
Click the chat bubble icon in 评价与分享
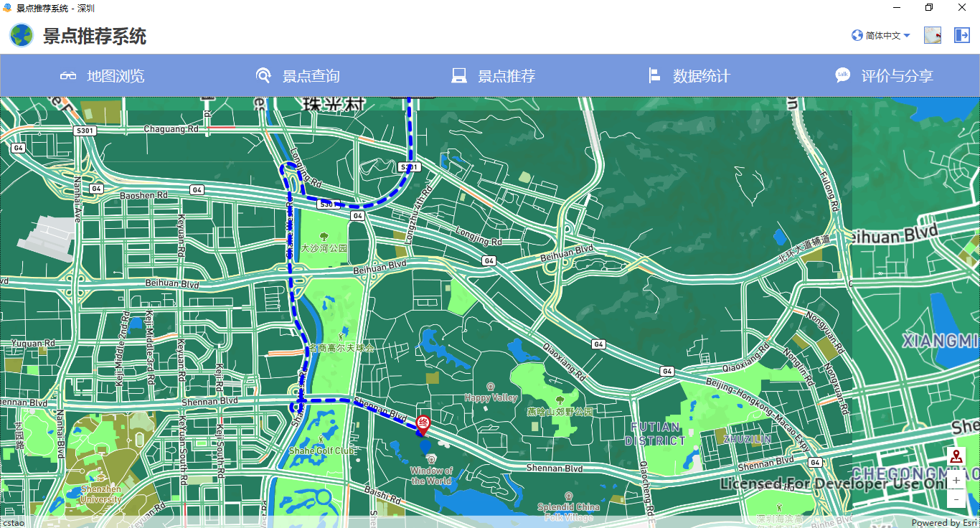[x=843, y=75]
